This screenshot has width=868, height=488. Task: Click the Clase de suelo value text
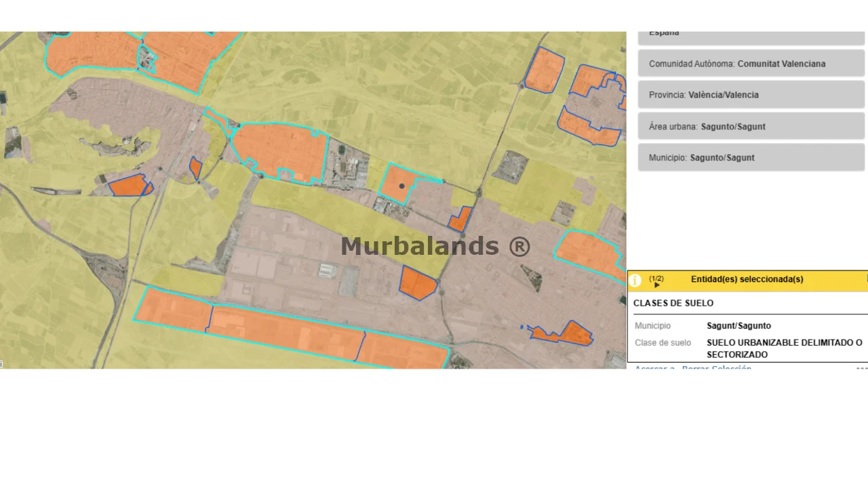point(785,348)
